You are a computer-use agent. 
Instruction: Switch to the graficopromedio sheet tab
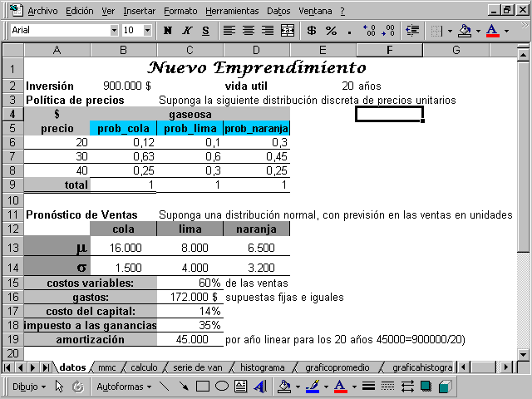(337, 367)
